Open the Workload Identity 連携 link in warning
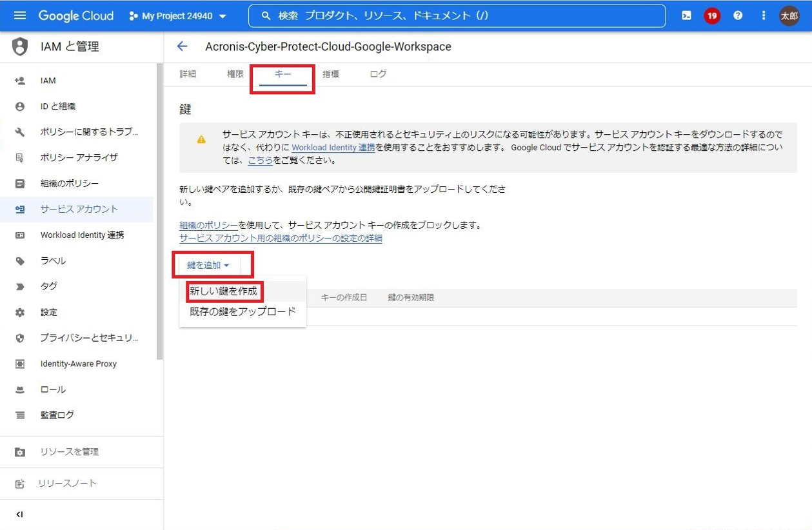Image resolution: width=812 pixels, height=530 pixels. pos(333,148)
